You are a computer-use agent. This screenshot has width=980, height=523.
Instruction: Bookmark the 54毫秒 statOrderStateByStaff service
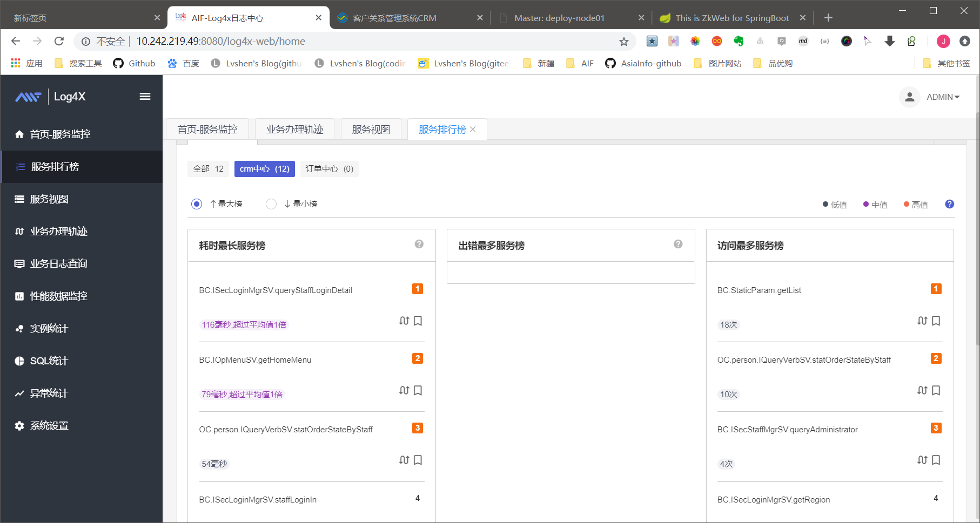[418, 460]
